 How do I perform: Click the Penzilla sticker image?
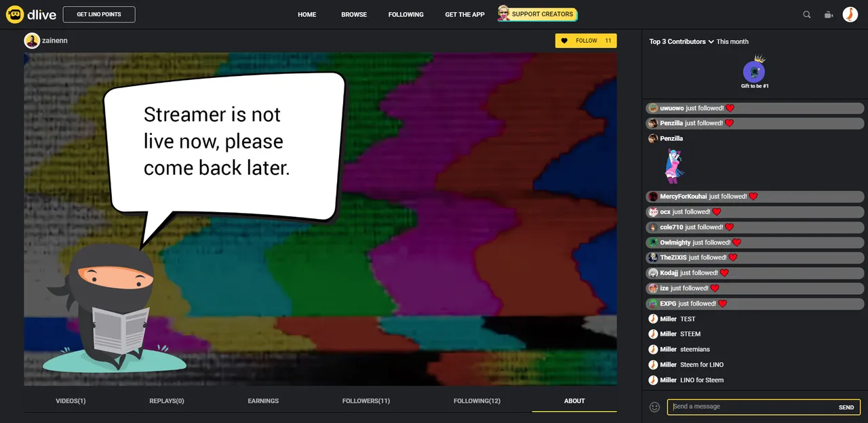(675, 166)
